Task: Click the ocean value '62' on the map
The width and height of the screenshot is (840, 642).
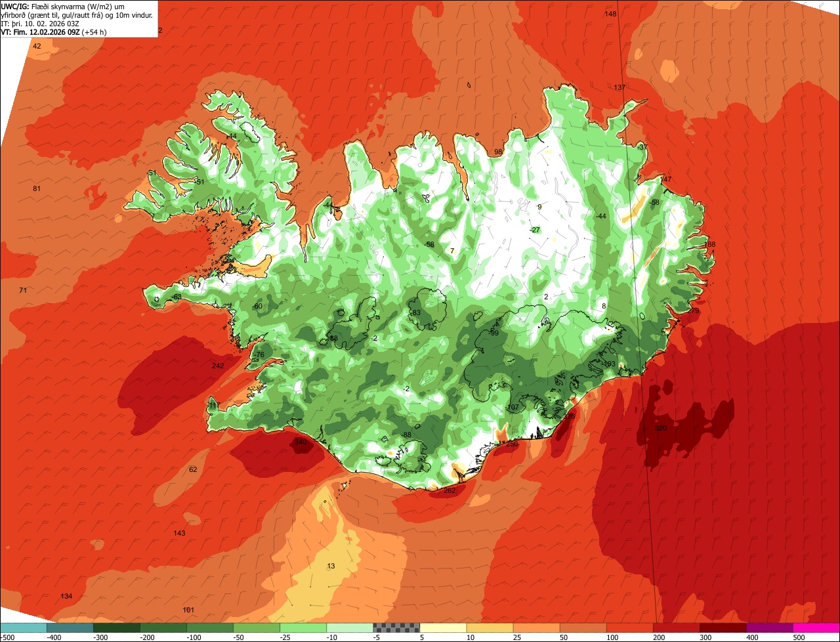Action: (x=193, y=469)
